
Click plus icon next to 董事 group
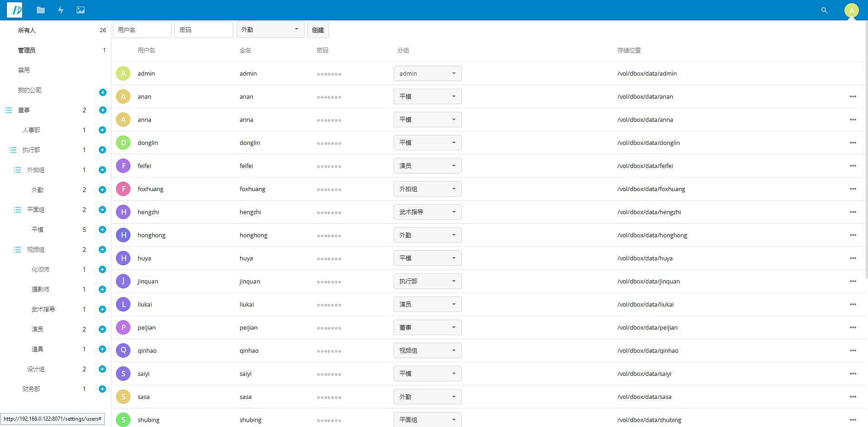click(103, 110)
